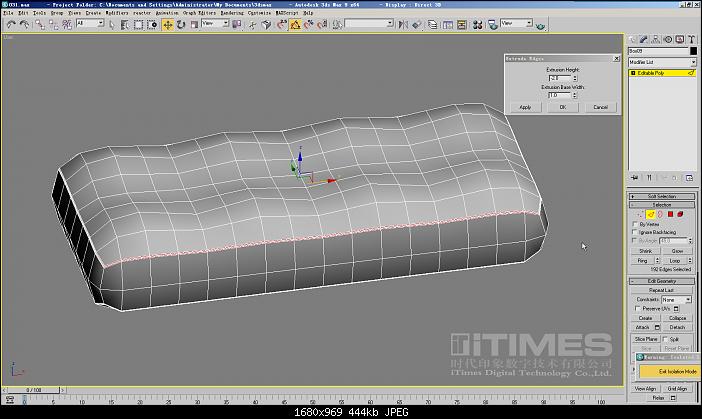Collapse the Edit Geometry rollout
The width and height of the screenshot is (702, 419).
click(x=662, y=281)
